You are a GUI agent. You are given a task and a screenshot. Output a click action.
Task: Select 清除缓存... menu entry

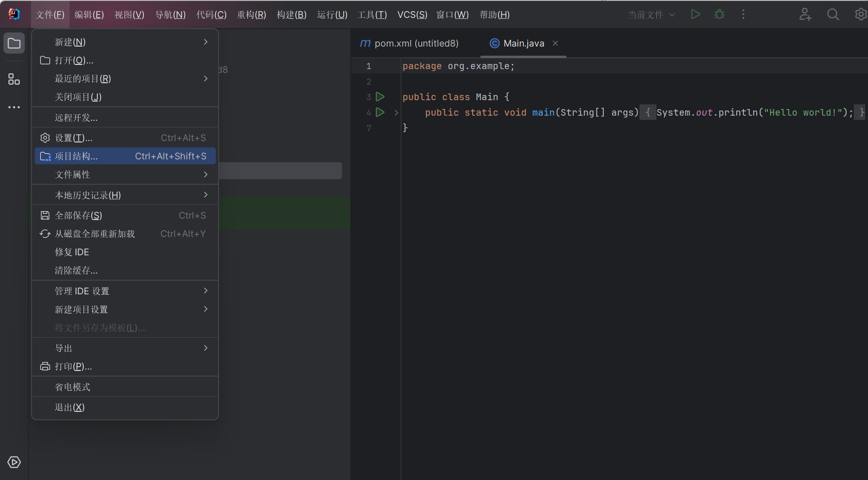125,270
